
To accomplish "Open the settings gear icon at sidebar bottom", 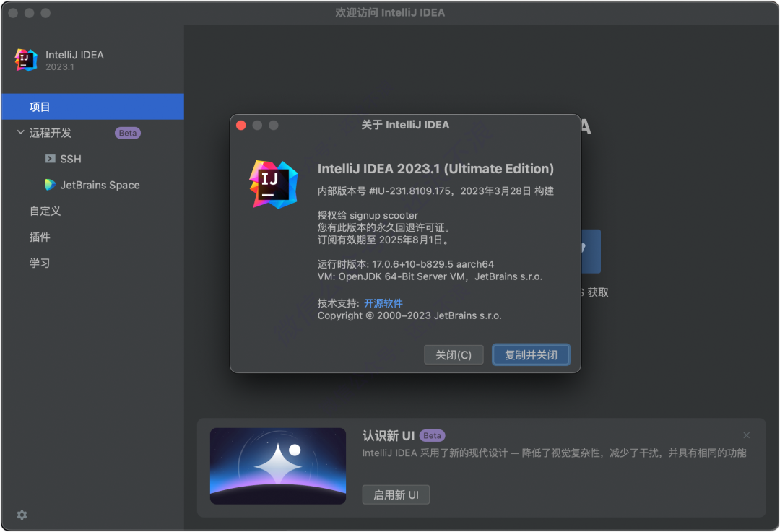I will click(x=22, y=515).
